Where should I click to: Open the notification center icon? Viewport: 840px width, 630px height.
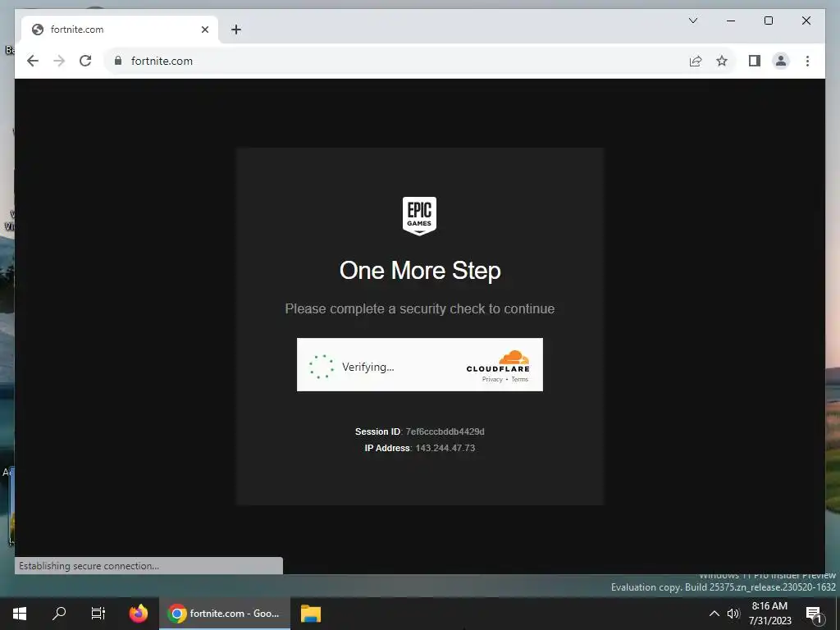click(x=814, y=614)
